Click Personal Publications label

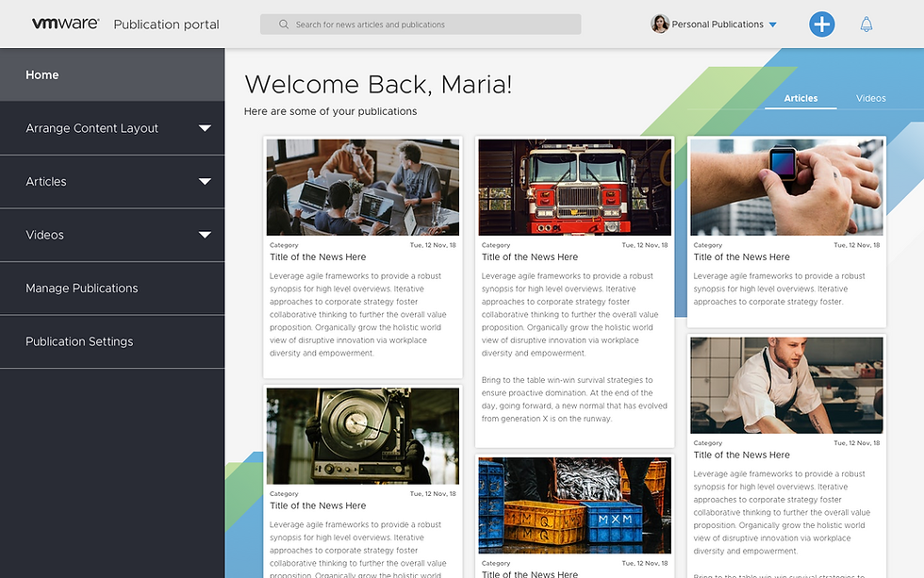coord(718,25)
